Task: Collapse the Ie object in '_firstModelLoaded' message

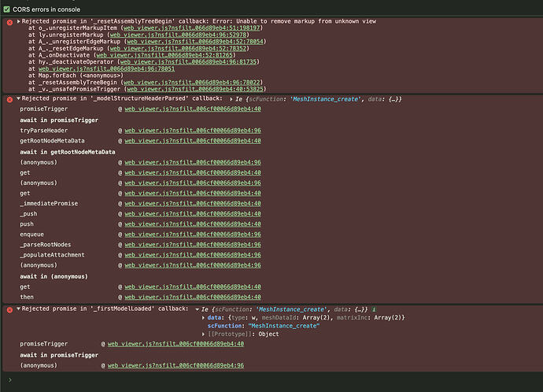Action: point(197,309)
